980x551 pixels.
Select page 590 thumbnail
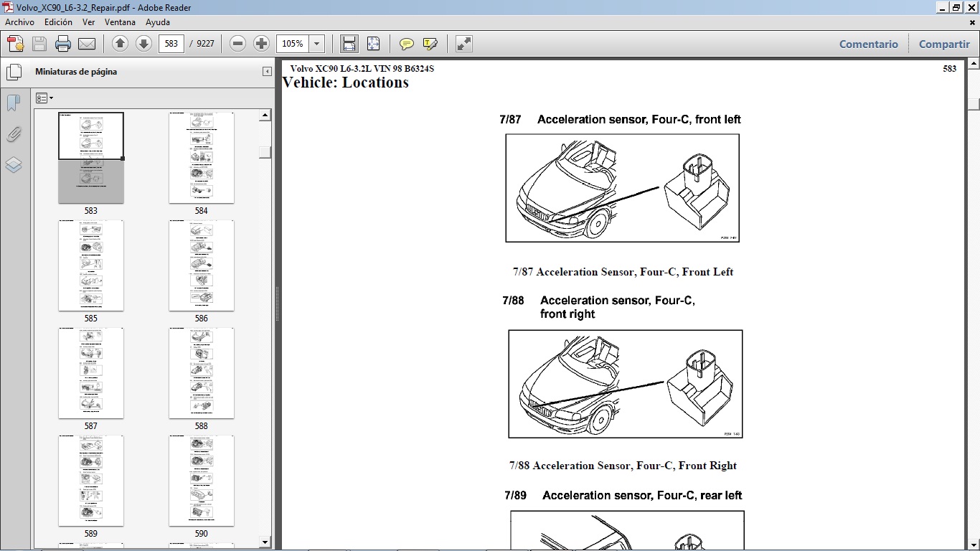pos(202,481)
